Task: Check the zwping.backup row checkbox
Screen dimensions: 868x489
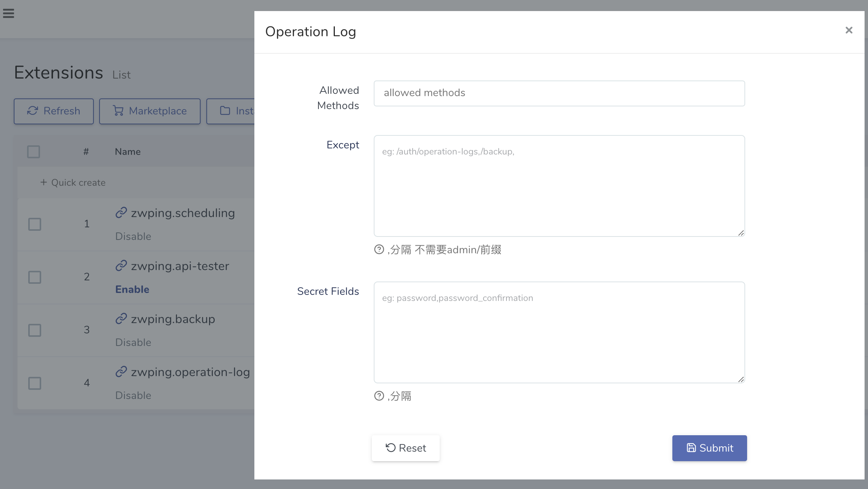Action: pos(35,330)
